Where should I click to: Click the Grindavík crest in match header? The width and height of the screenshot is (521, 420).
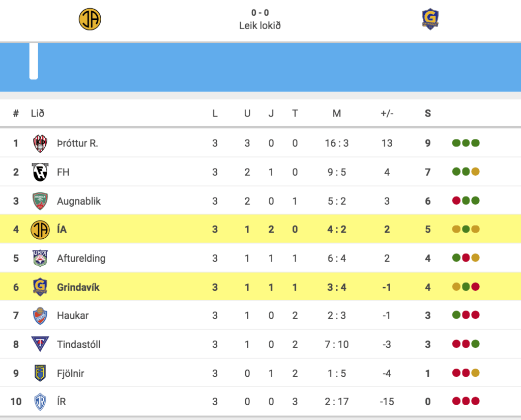[430, 19]
